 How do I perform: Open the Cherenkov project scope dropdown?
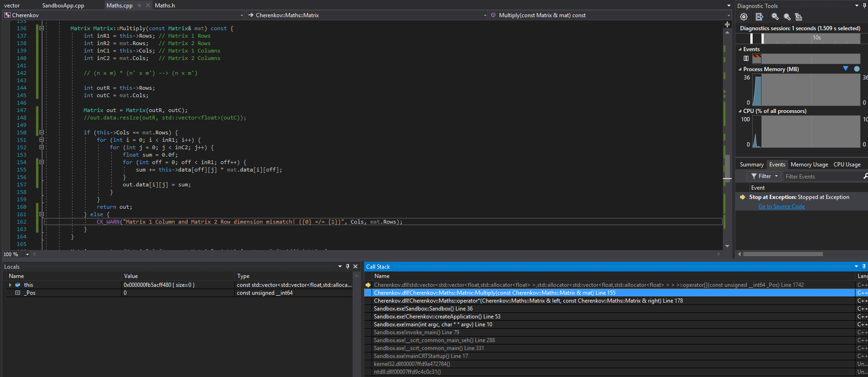point(241,15)
